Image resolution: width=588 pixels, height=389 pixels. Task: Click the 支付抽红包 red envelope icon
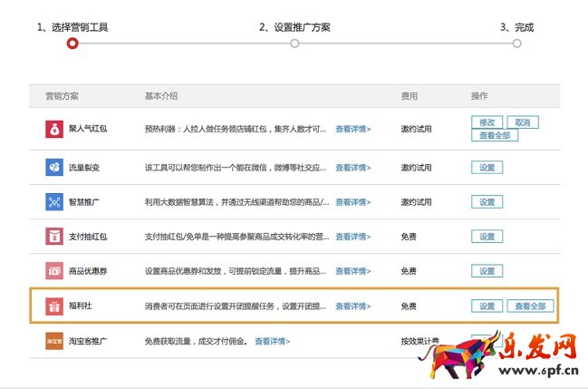pos(53,237)
